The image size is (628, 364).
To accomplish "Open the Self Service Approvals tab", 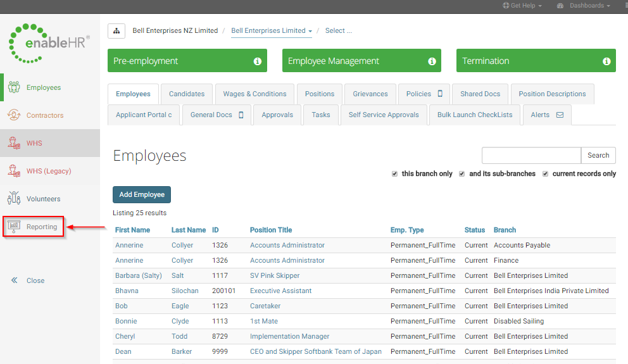I will tap(384, 115).
